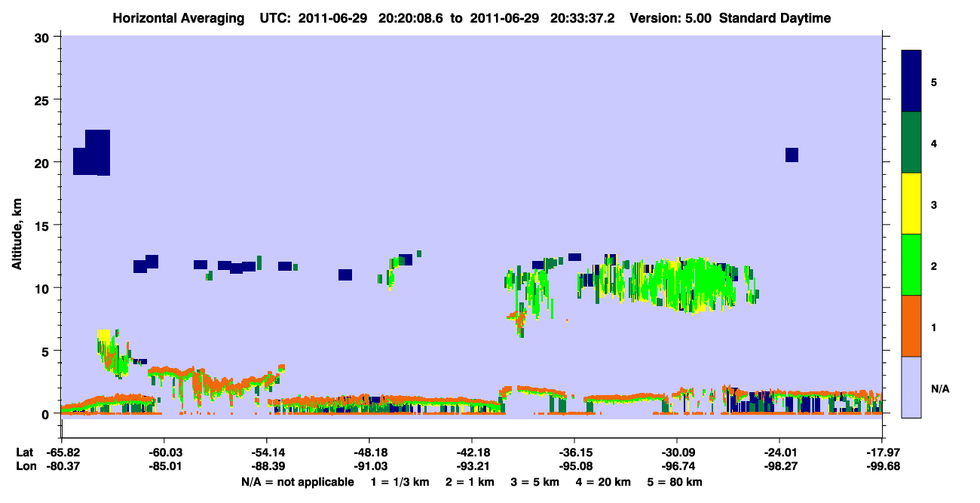Click the '5 = 80 km' legend text
Image resolution: width=980 pixels, height=503 pixels.
pyautogui.click(x=674, y=482)
